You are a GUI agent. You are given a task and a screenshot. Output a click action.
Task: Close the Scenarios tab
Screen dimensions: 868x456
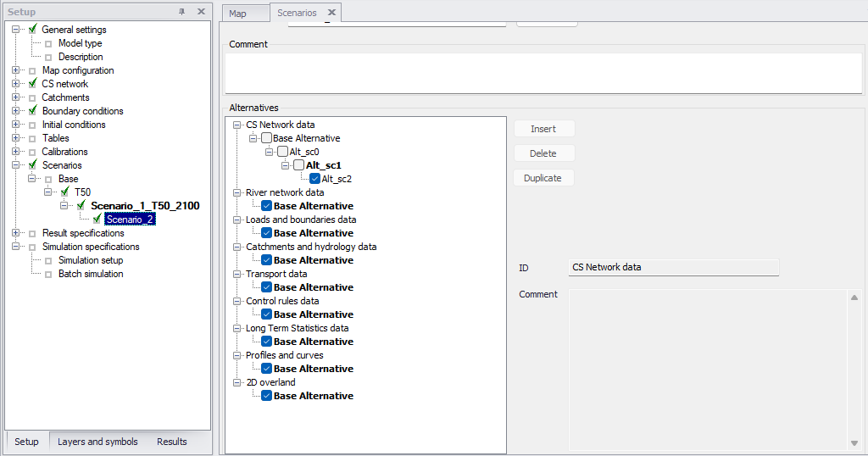pos(331,12)
